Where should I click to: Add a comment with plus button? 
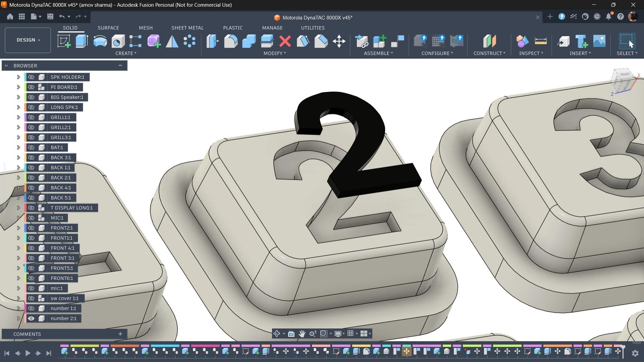pos(120,334)
